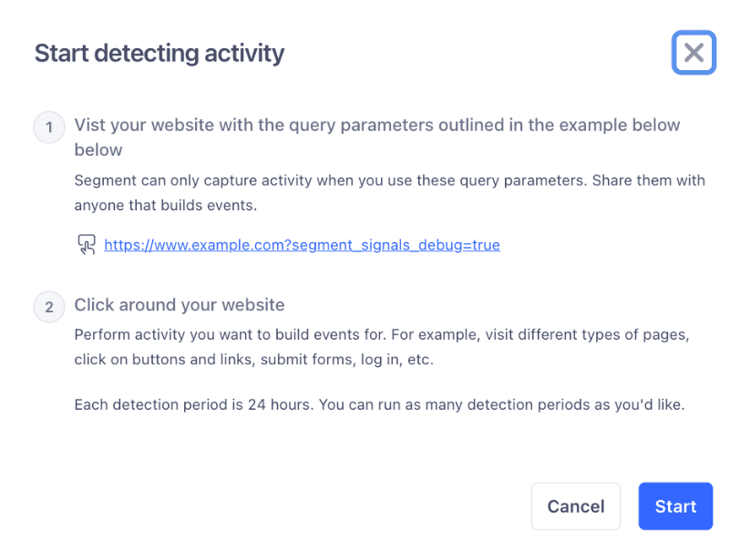The height and width of the screenshot is (560, 740).
Task: Tap the circled numeral for step one
Action: 49,127
